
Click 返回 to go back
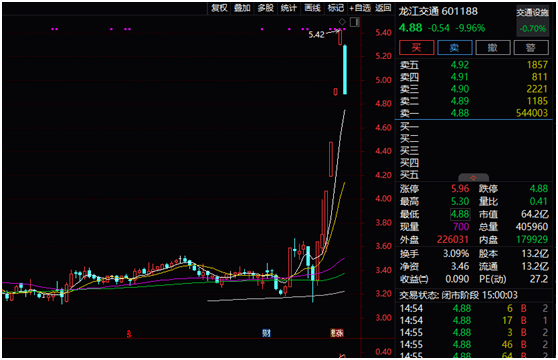pyautogui.click(x=383, y=8)
